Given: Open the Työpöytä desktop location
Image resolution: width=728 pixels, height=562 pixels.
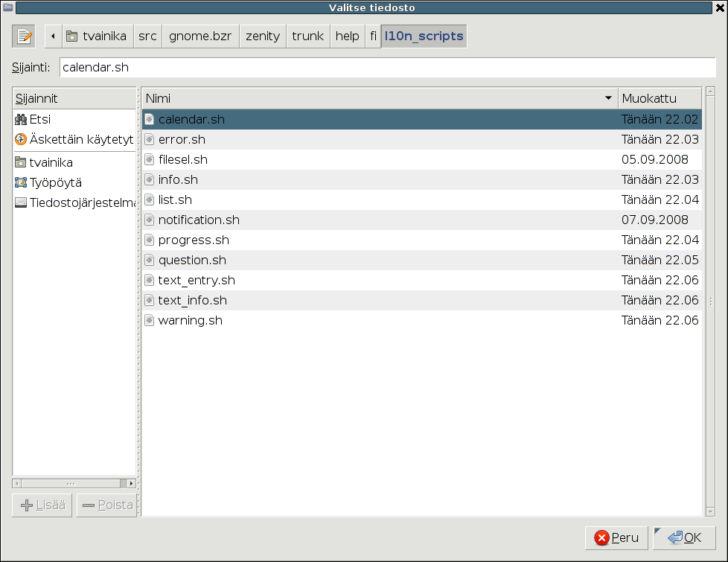Looking at the screenshot, I should 55,182.
